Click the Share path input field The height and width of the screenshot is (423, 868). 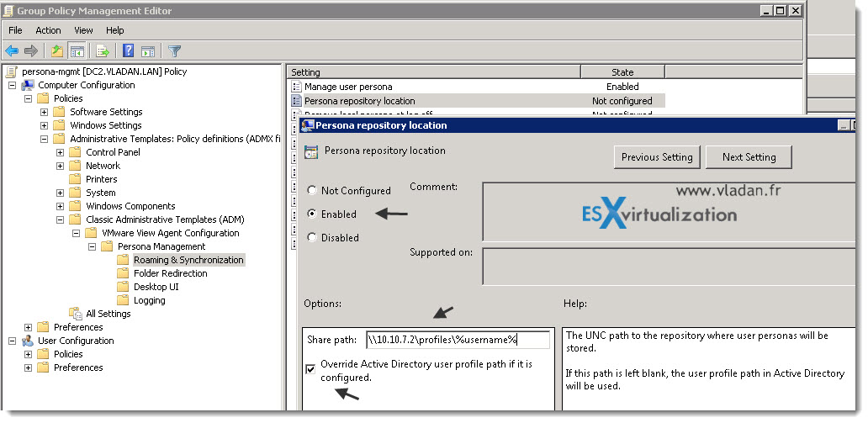click(x=458, y=340)
